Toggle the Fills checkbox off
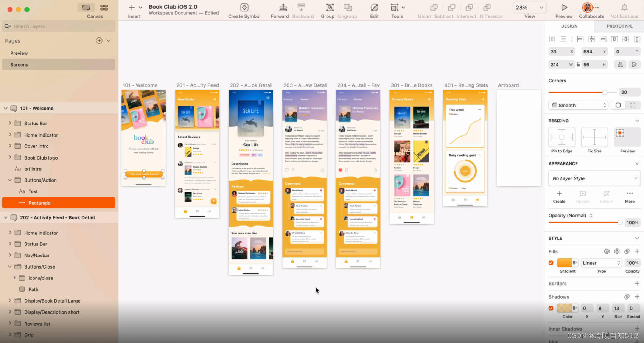The image size is (644, 343). point(551,263)
